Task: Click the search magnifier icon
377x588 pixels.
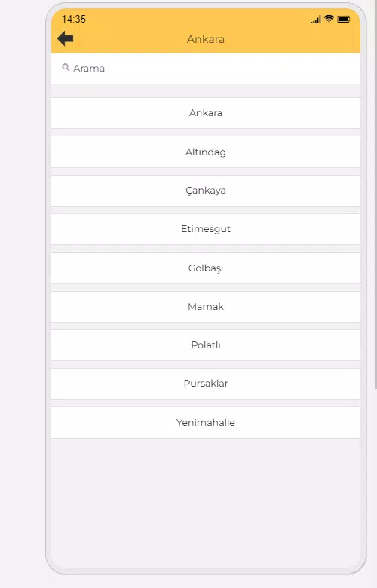Action: coord(66,68)
